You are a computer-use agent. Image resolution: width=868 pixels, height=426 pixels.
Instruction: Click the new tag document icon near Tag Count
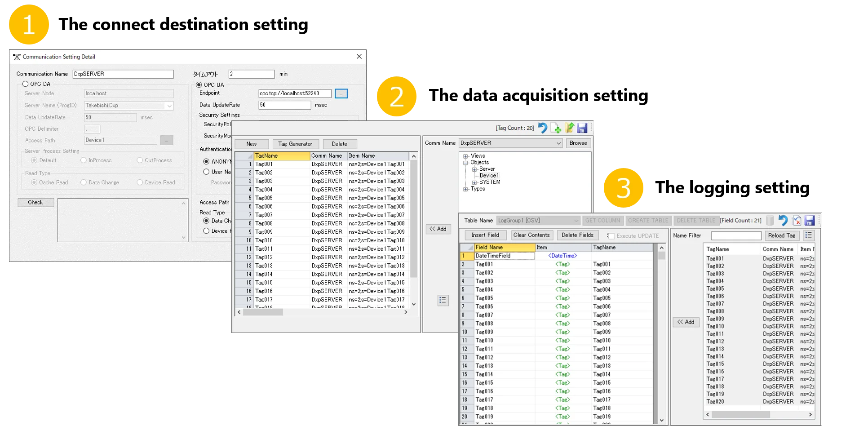click(557, 128)
